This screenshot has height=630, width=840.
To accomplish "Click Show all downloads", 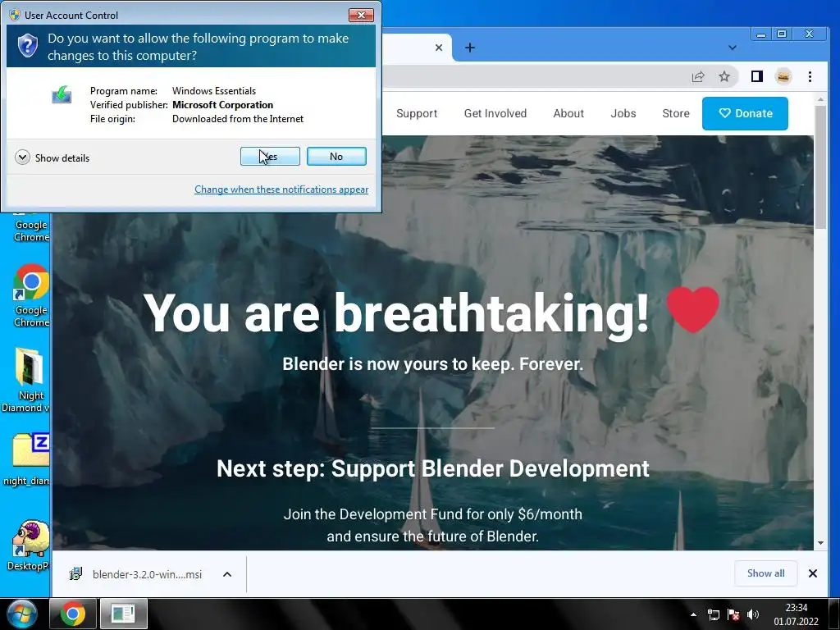I will pyautogui.click(x=765, y=573).
